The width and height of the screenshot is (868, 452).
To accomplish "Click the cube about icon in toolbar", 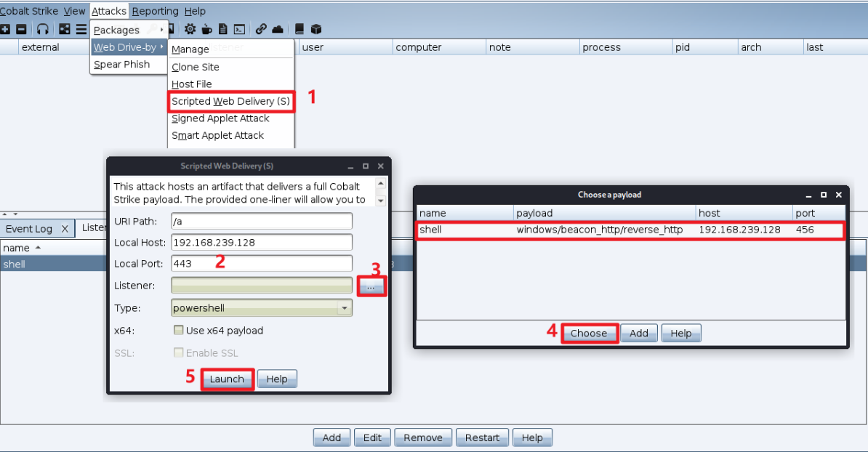I will coord(316,29).
